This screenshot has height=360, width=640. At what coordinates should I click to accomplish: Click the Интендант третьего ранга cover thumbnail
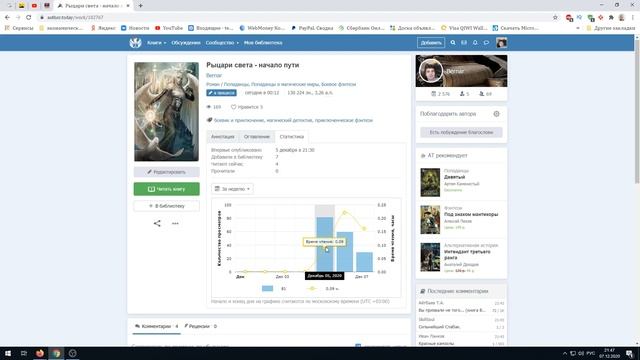point(430,257)
